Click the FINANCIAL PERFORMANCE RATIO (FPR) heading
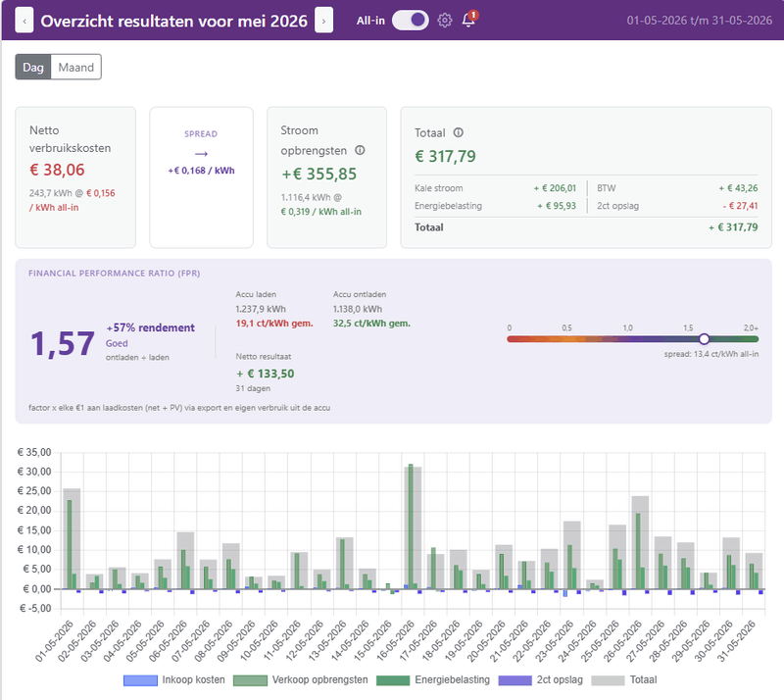 pos(114,274)
